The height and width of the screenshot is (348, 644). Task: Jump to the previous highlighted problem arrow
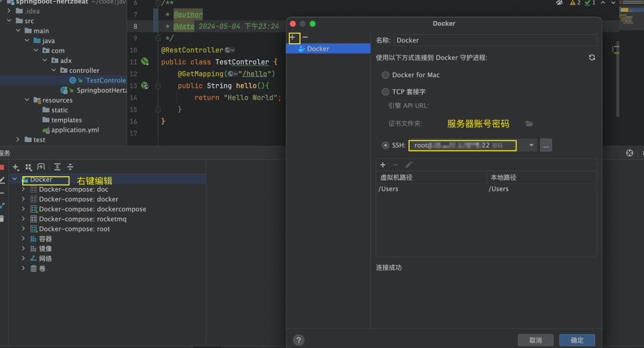602,2
